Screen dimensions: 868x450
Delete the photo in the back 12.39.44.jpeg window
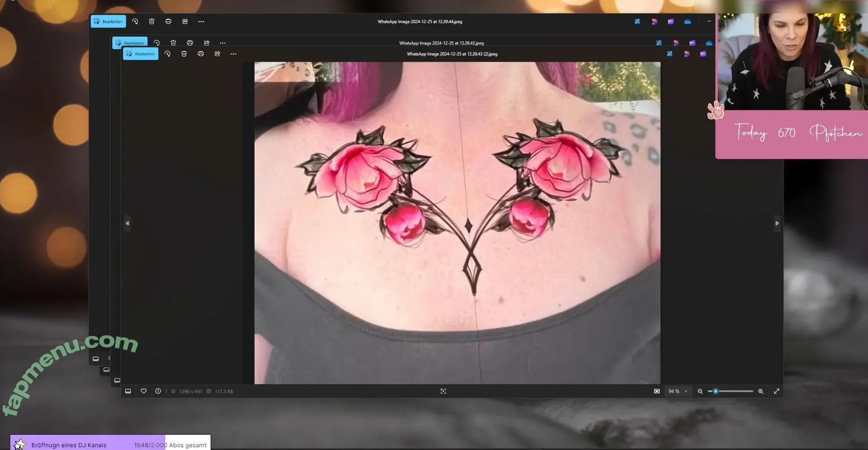(152, 21)
